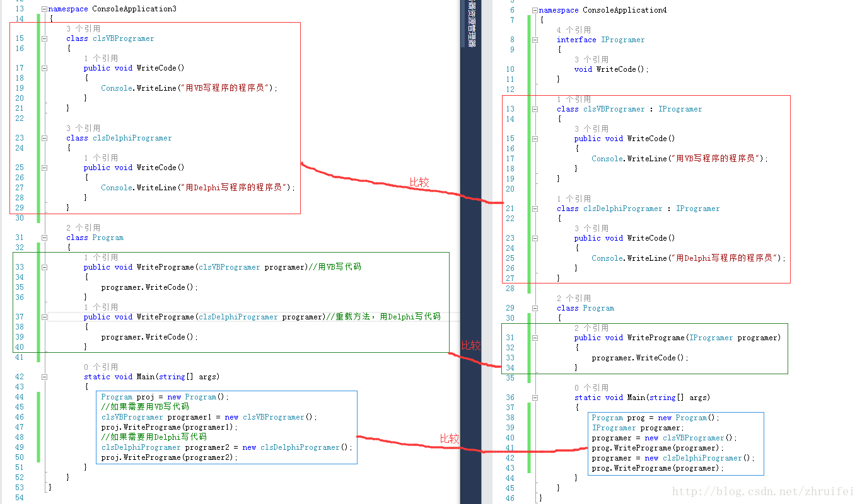
Task: Click 'proj.WritePrograme(programer1);' line
Action: tap(170, 427)
